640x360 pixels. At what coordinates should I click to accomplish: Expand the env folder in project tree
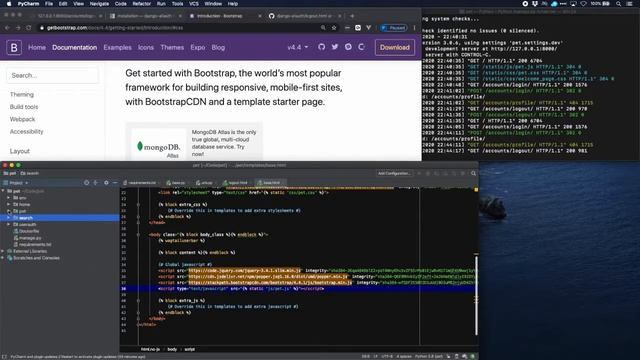click(x=9, y=198)
